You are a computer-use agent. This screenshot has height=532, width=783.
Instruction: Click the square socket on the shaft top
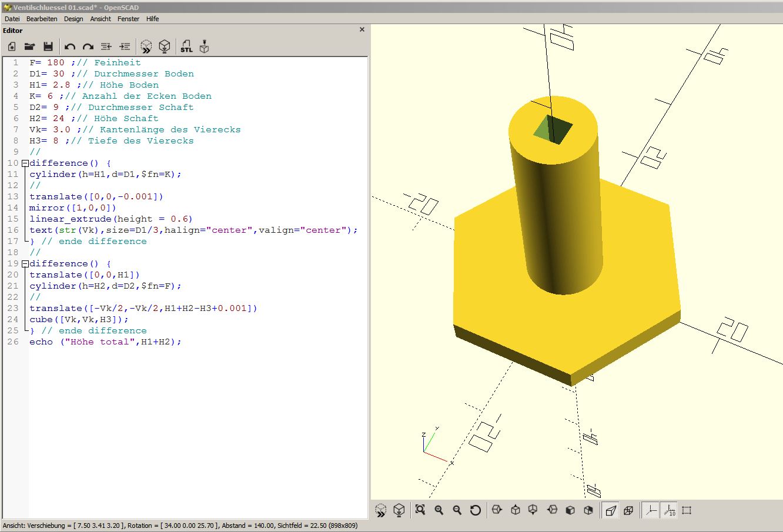pos(554,129)
